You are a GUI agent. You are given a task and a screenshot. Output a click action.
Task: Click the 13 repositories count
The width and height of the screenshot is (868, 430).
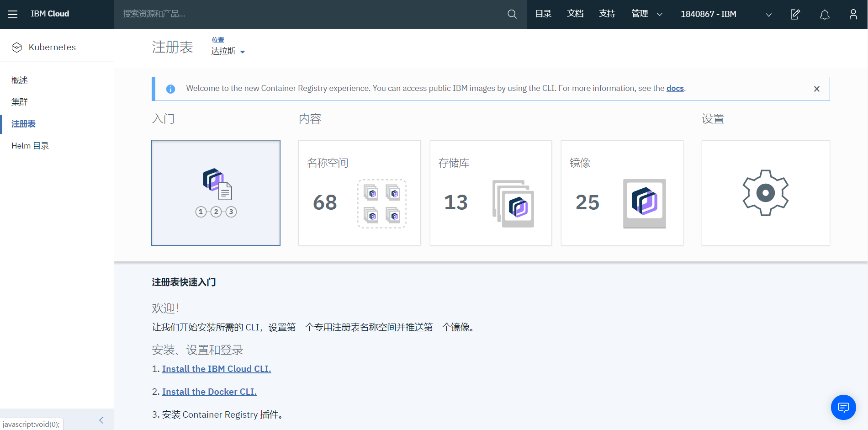click(x=456, y=202)
